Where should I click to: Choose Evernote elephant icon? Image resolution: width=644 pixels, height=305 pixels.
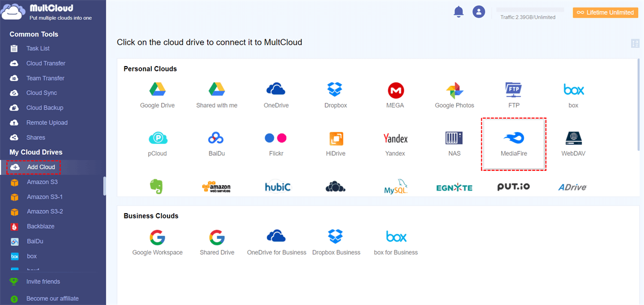(x=156, y=186)
